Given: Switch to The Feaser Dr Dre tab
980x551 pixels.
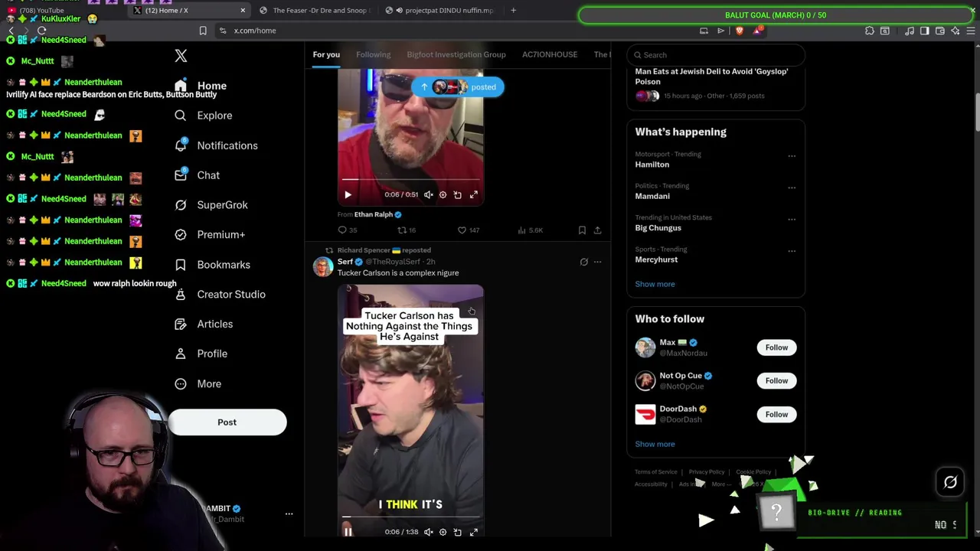Looking at the screenshot, I should click(x=314, y=11).
